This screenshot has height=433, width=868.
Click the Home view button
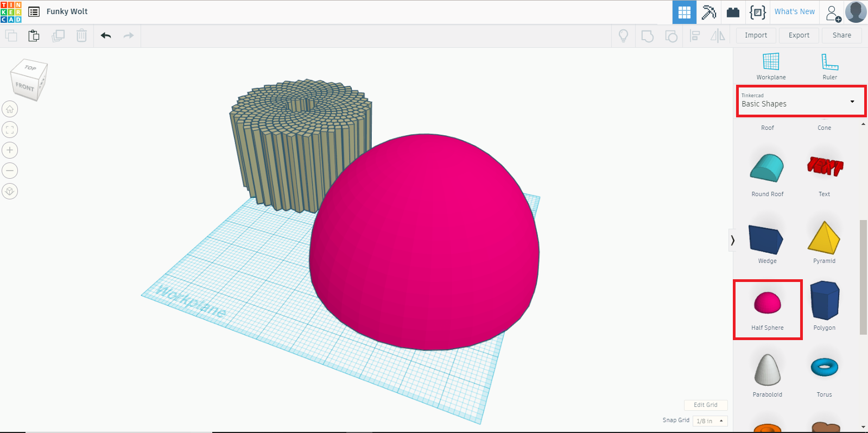10,109
